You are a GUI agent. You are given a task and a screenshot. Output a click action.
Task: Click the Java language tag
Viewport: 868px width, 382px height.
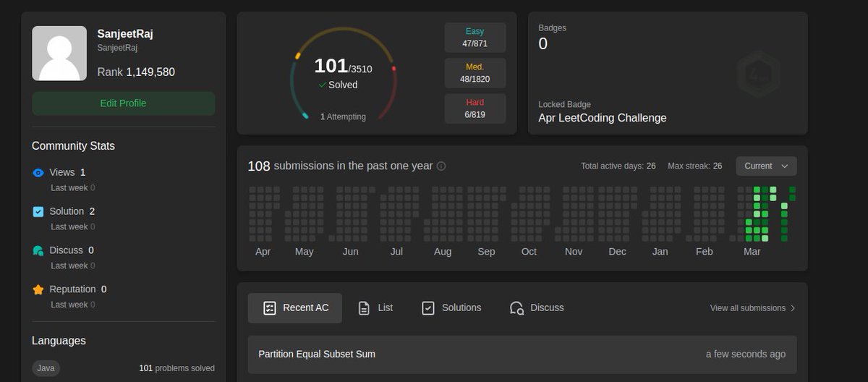coord(46,368)
